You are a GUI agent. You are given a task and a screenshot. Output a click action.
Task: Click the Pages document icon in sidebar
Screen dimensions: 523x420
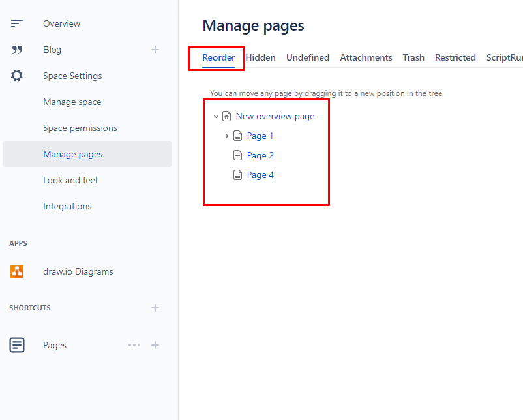17,345
